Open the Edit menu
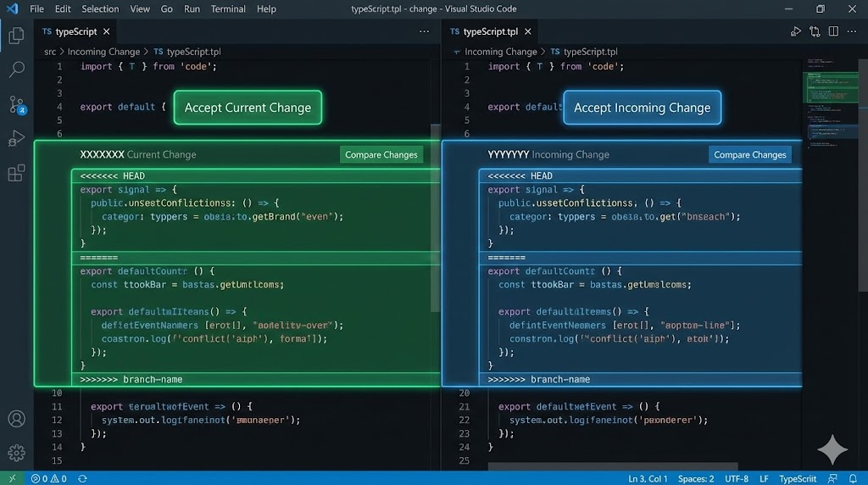868x485 pixels. [x=63, y=8]
